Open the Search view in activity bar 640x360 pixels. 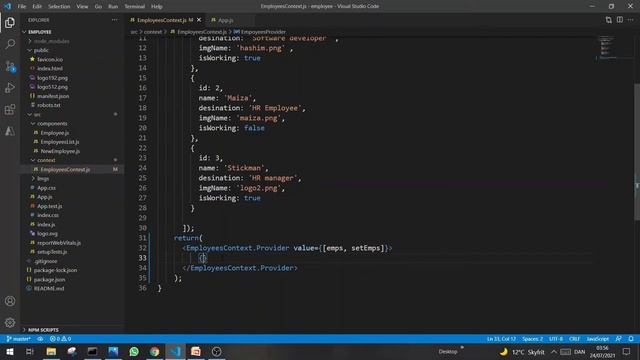coord(10,44)
